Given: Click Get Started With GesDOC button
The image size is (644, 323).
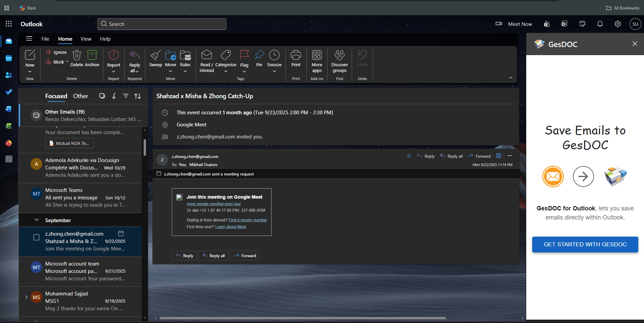Looking at the screenshot, I should point(585,244).
